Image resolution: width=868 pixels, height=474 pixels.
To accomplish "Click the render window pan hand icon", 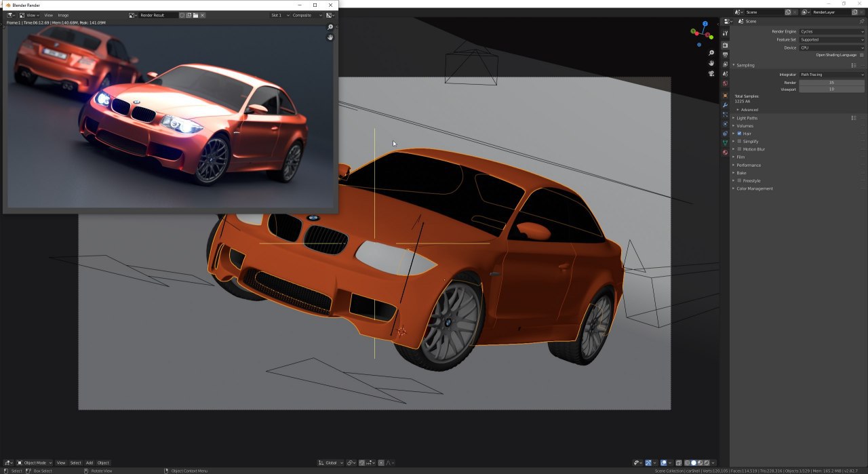I will [330, 37].
